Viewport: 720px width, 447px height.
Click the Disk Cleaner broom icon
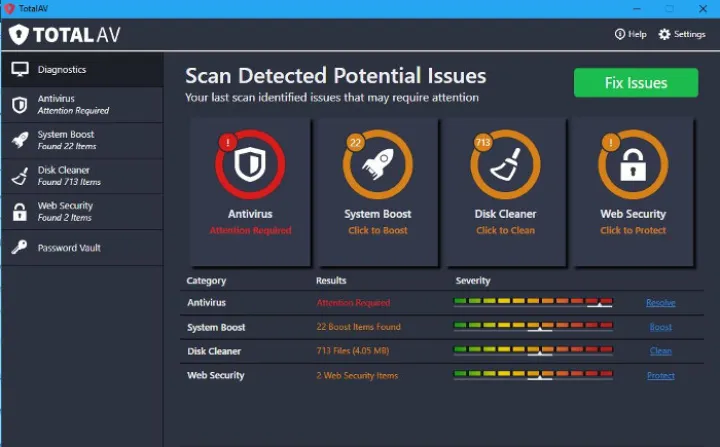click(505, 166)
